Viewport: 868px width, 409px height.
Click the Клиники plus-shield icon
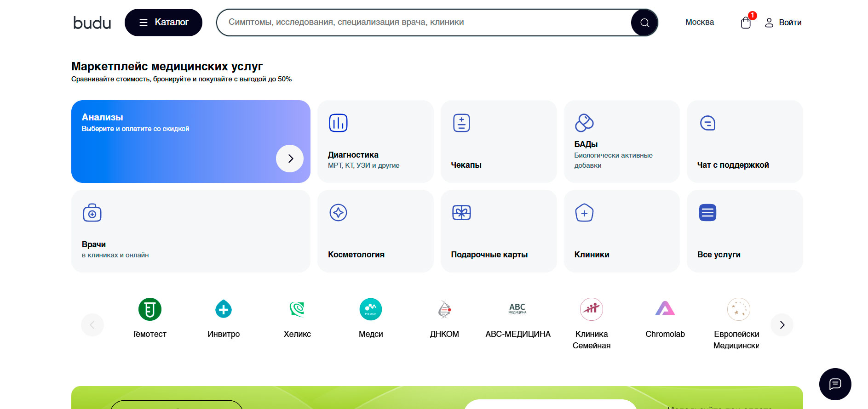pos(584,212)
